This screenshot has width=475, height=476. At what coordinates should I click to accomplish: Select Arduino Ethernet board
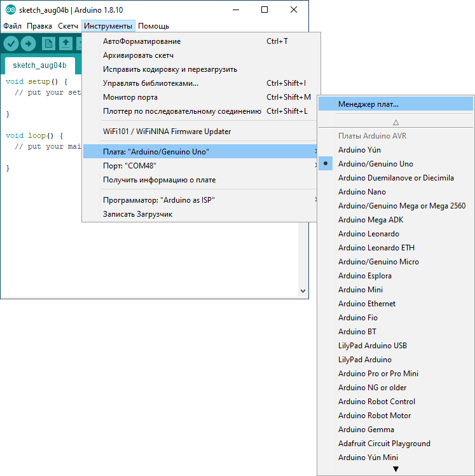(x=396, y=304)
